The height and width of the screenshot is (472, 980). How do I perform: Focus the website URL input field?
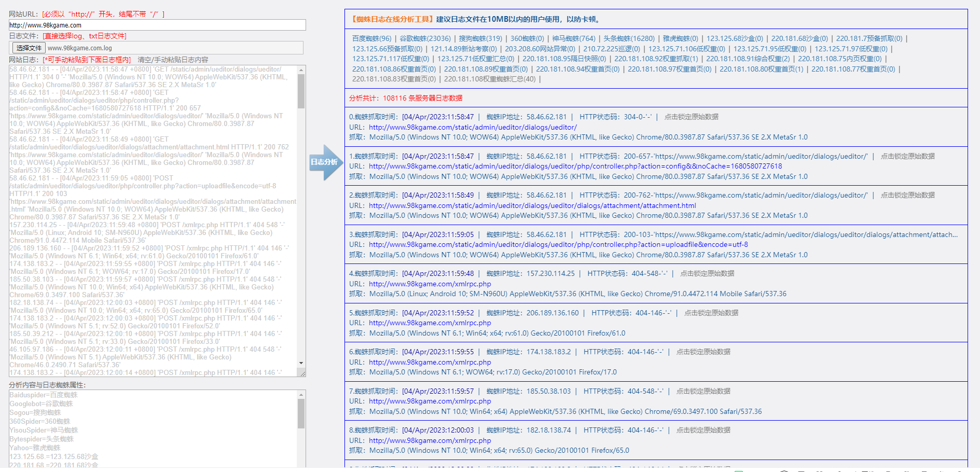click(157, 25)
